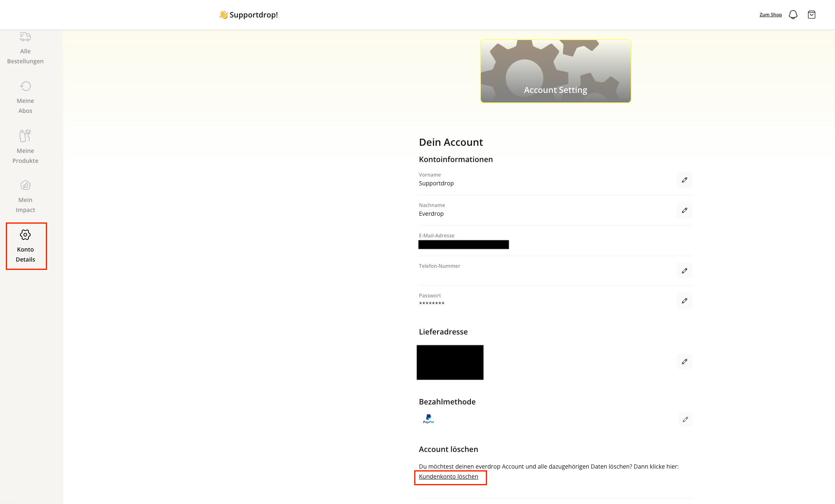835x504 pixels.
Task: Select Konto Details gear icon
Action: click(25, 235)
